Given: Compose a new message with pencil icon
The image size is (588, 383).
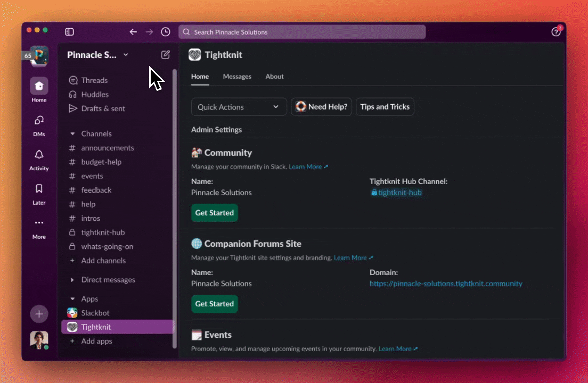Looking at the screenshot, I should 165,55.
